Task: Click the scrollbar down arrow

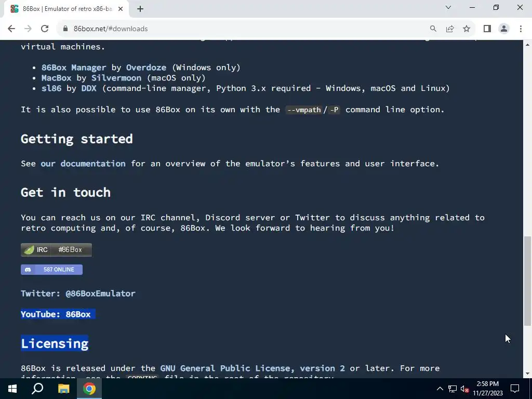Action: click(527, 374)
